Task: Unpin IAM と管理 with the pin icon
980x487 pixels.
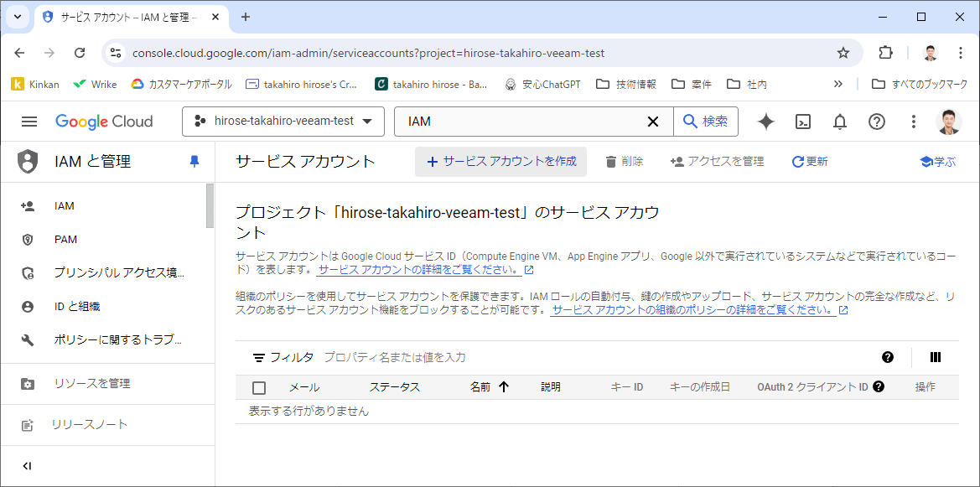Action: point(194,162)
